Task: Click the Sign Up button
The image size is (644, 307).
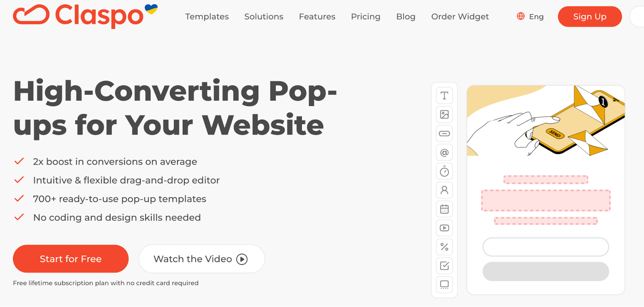Action: click(x=590, y=17)
